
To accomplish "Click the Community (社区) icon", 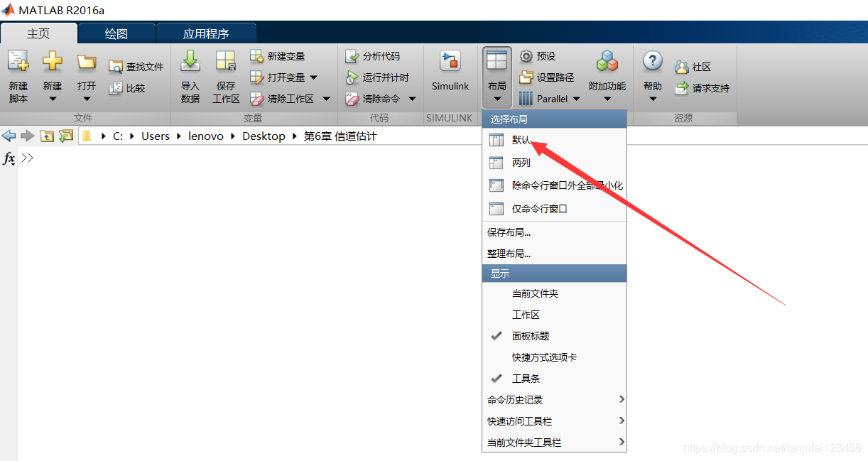I will click(x=682, y=67).
